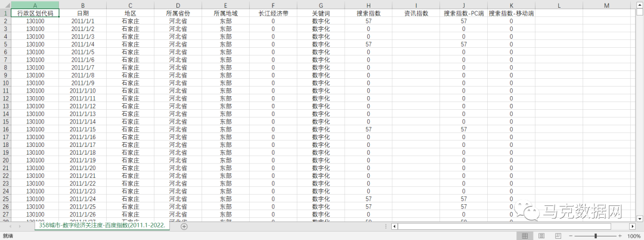Viewport: 644px width, 240px height.
Task: Select column E header
Action: (225, 5)
